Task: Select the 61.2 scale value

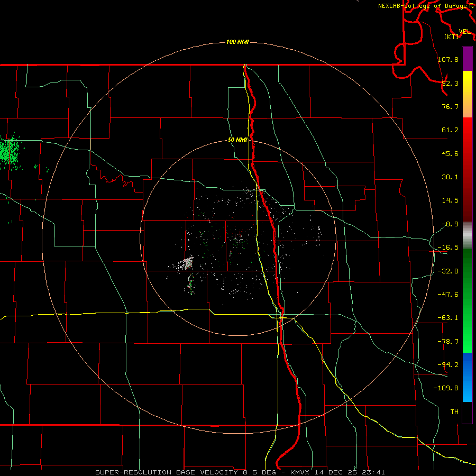Action: coord(450,130)
